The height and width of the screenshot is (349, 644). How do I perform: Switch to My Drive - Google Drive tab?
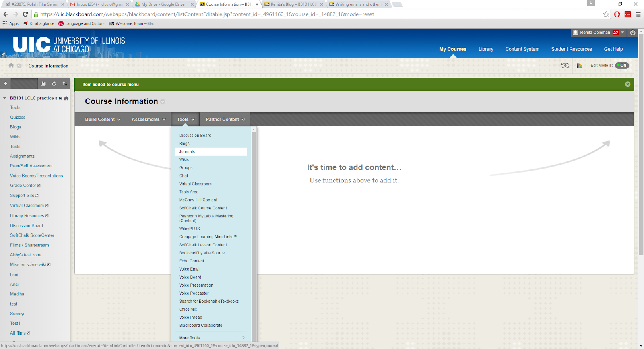point(163,4)
